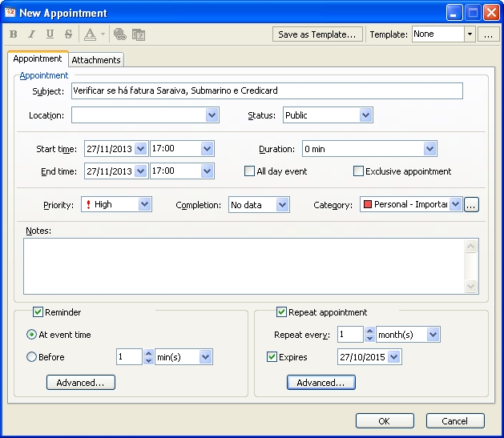Click the font color A icon

point(90,34)
